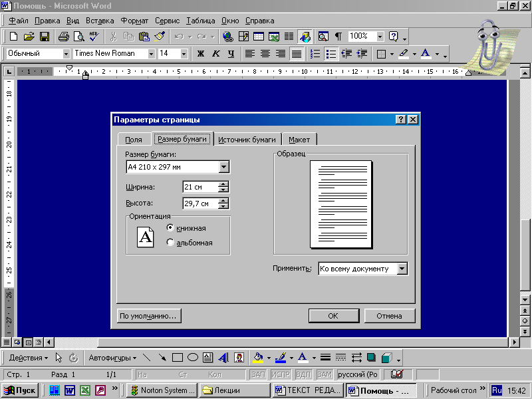Toggle italic (К) formatting
This screenshot has width=532, height=399.
click(215, 54)
